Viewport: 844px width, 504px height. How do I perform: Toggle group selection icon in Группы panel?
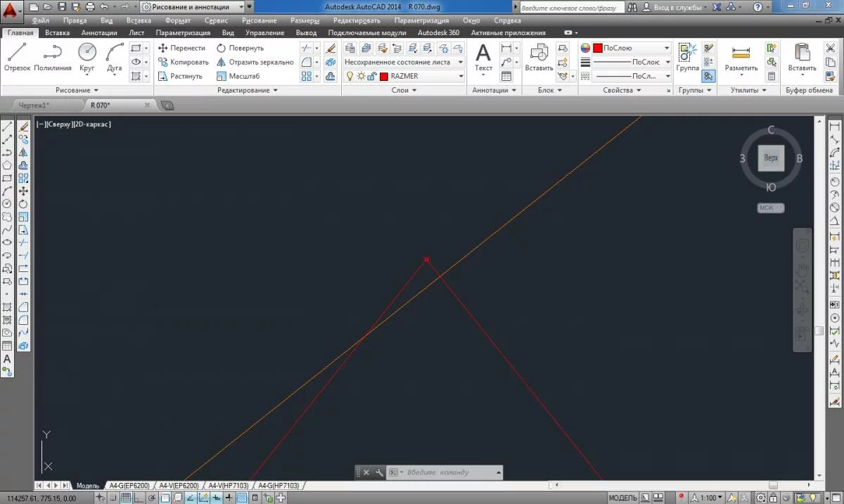708,77
